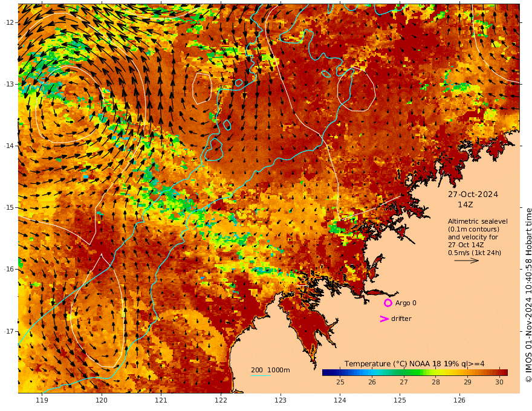The image size is (532, 411).
Task: Click the temperature color bar legend
Action: [415, 372]
